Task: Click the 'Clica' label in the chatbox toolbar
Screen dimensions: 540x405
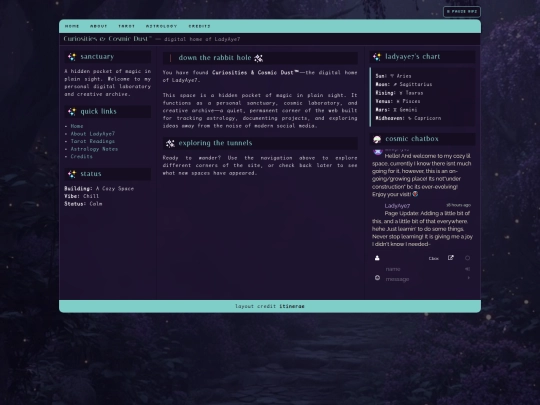Action: click(434, 258)
